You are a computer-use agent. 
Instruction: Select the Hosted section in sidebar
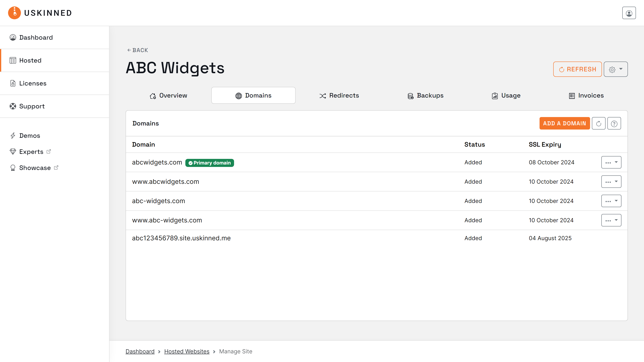(x=30, y=60)
